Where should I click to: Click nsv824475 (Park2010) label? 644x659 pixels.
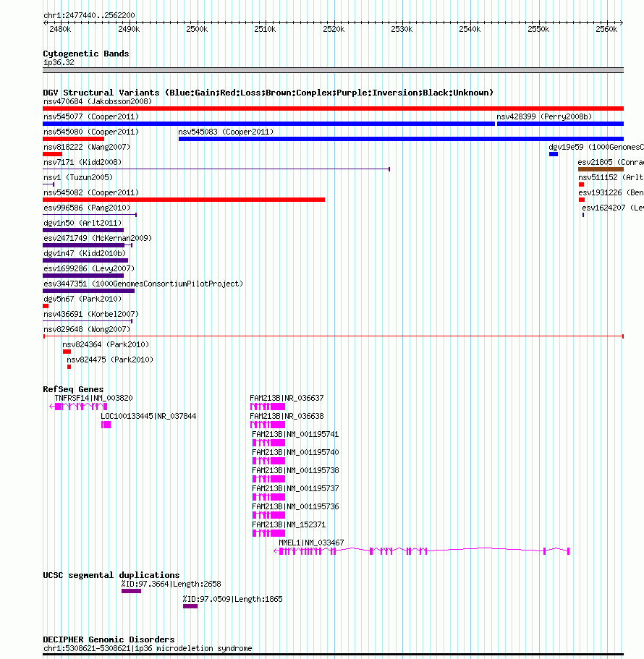[x=110, y=360]
